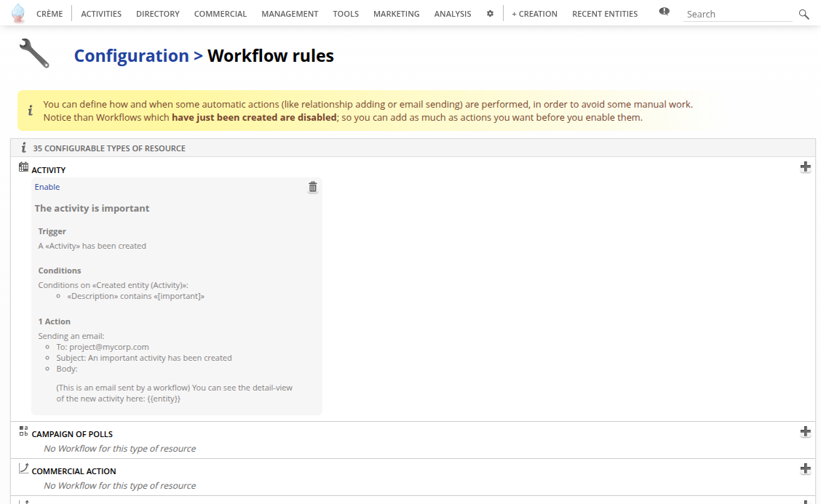Image resolution: width=821 pixels, height=504 pixels.
Task: Click the email body text mentioning {{entity}}
Action: (175, 393)
